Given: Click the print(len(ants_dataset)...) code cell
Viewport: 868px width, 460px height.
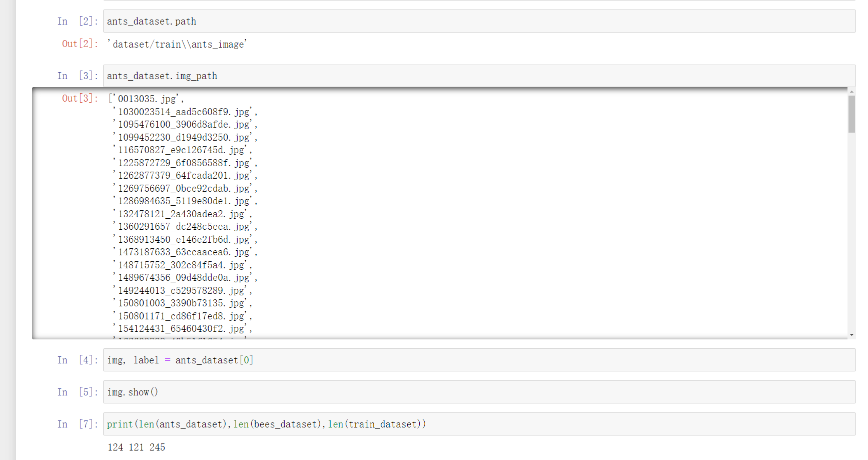Looking at the screenshot, I should coord(479,424).
